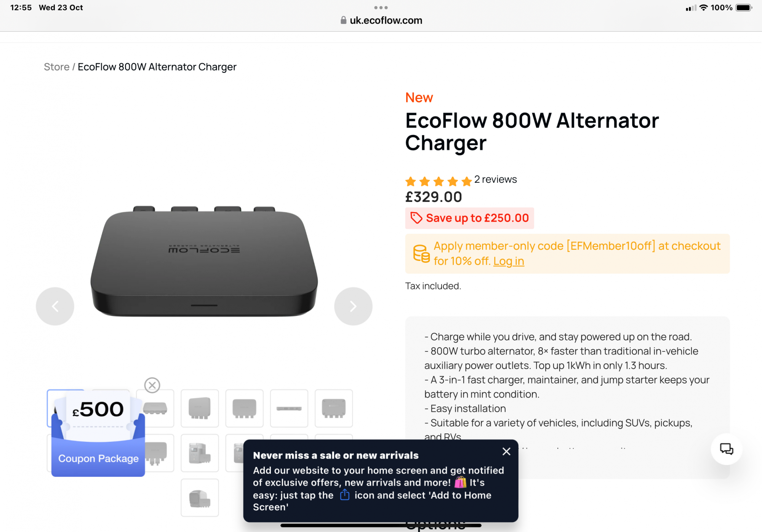Select the last thumbnail in first row

[x=333, y=408]
